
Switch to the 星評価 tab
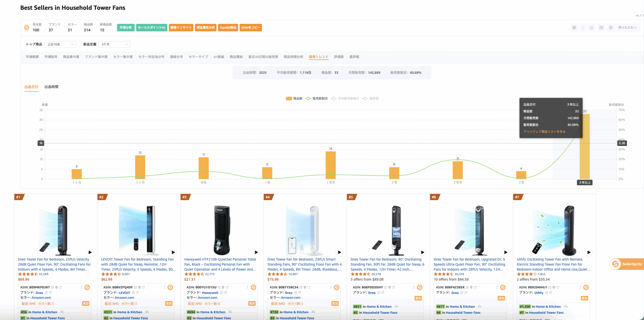point(354,57)
